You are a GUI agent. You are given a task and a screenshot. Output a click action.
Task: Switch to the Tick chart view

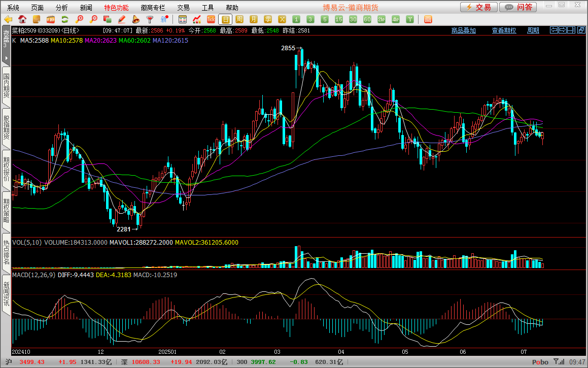(211, 19)
